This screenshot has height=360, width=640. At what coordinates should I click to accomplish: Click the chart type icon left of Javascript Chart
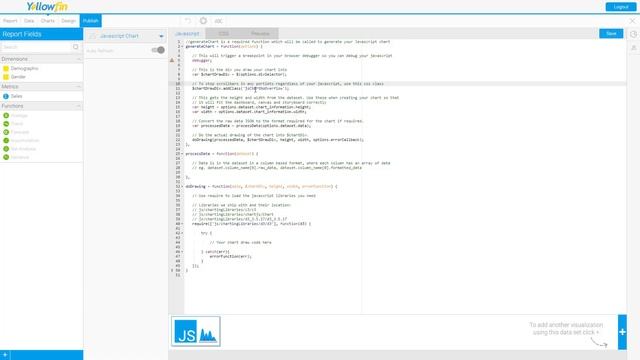[92, 36]
